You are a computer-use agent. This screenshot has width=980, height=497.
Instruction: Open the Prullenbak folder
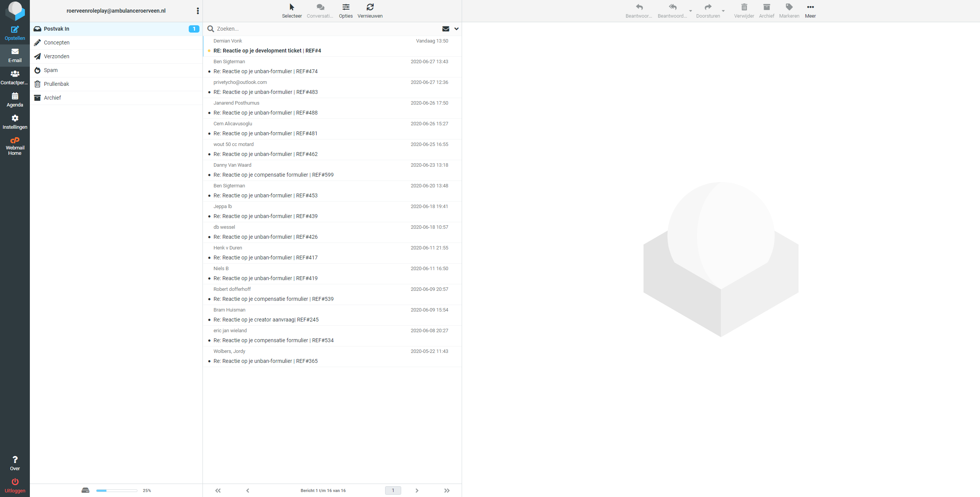pos(57,84)
